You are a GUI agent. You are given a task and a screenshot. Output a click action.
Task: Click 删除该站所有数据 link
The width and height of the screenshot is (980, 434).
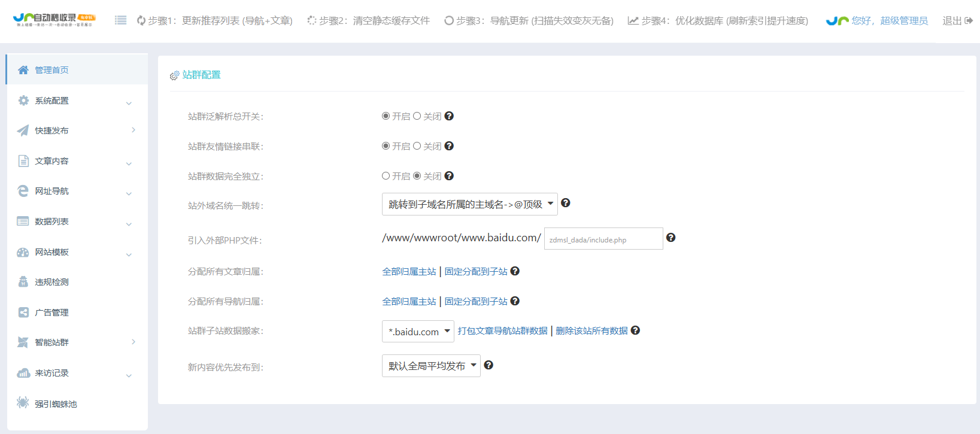click(x=591, y=331)
